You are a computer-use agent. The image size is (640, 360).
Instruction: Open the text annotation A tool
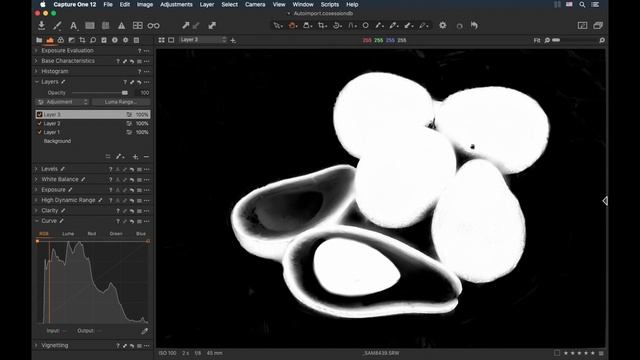click(x=73, y=26)
